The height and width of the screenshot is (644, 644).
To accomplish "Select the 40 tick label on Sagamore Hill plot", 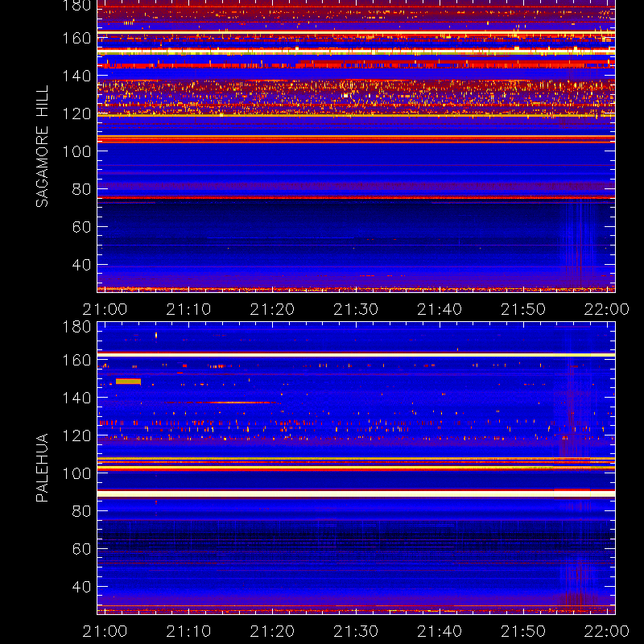I will (81, 265).
